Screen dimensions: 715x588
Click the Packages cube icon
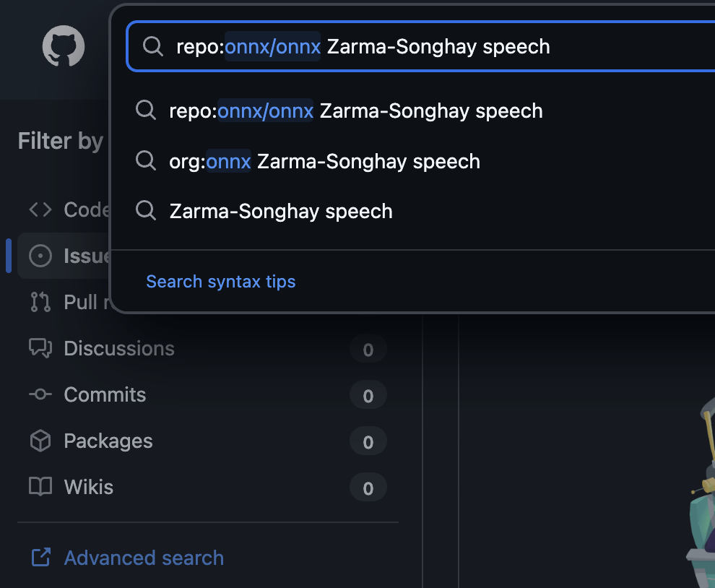(x=40, y=441)
